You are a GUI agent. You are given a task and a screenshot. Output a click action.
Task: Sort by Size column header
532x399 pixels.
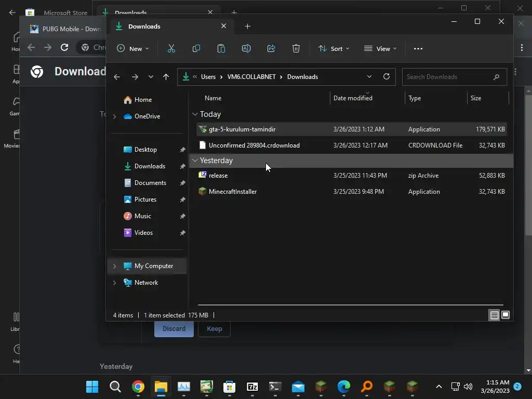click(476, 98)
